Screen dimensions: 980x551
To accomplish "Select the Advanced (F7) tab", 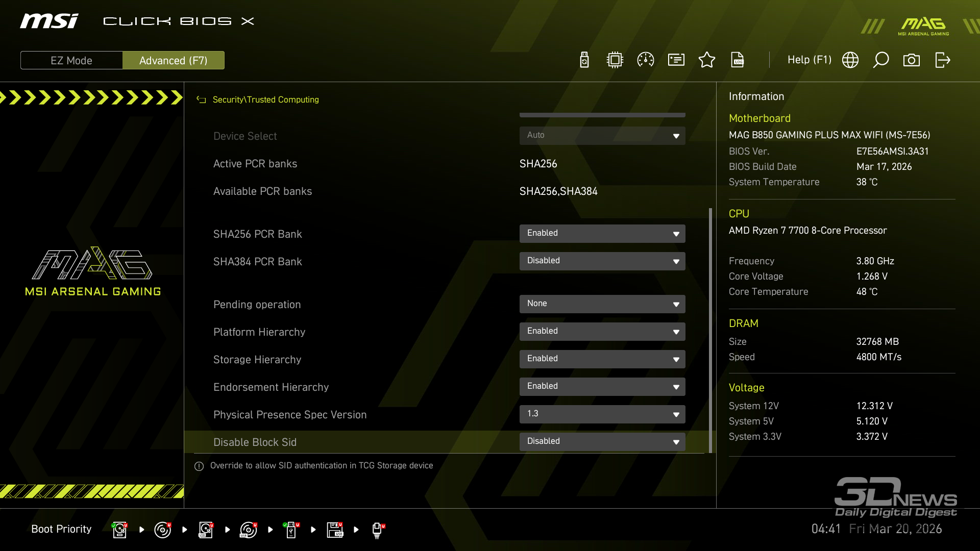I will (174, 60).
